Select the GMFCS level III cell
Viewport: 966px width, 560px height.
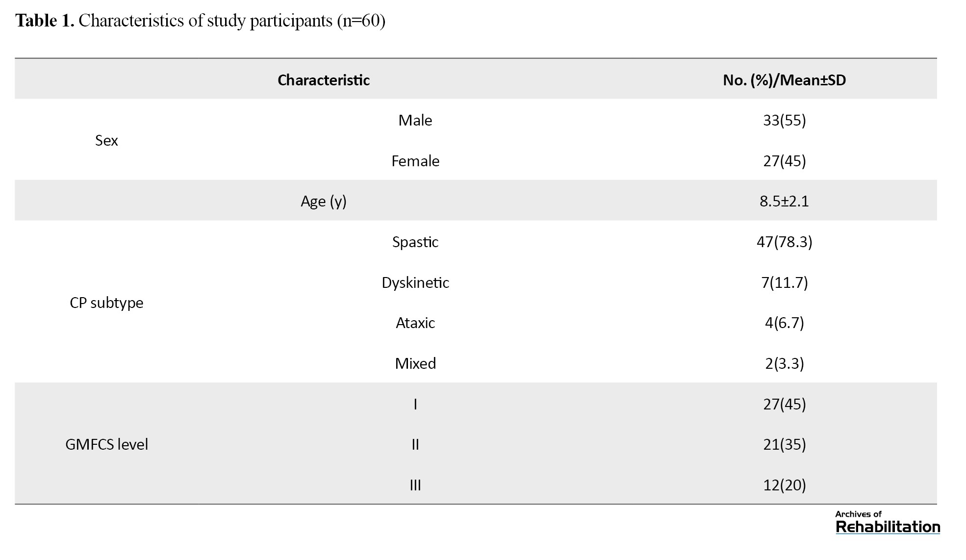415,485
